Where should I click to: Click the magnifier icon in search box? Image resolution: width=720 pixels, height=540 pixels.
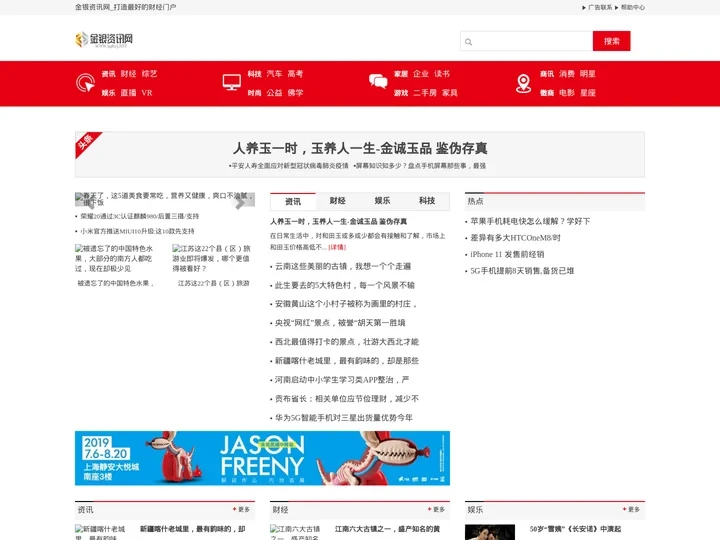click(x=468, y=42)
